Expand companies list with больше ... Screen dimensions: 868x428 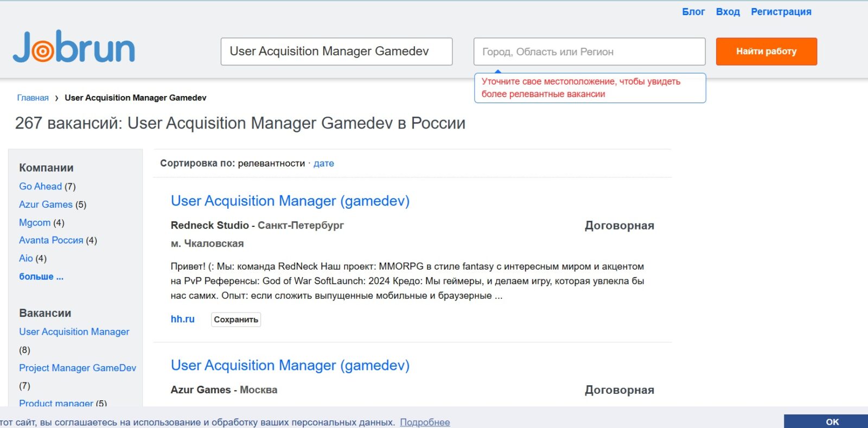click(41, 277)
